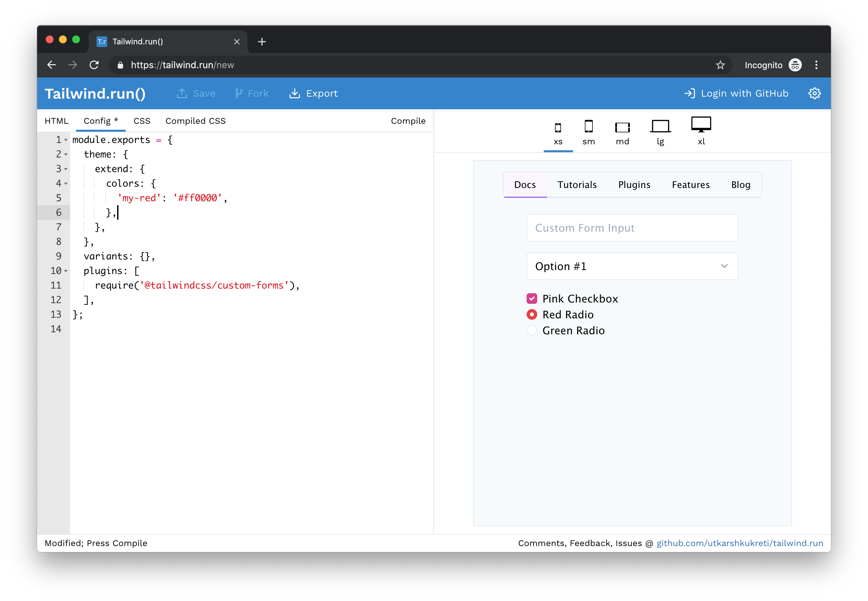This screenshot has height=601, width=868.
Task: Open the HTML editor tab
Action: [57, 121]
